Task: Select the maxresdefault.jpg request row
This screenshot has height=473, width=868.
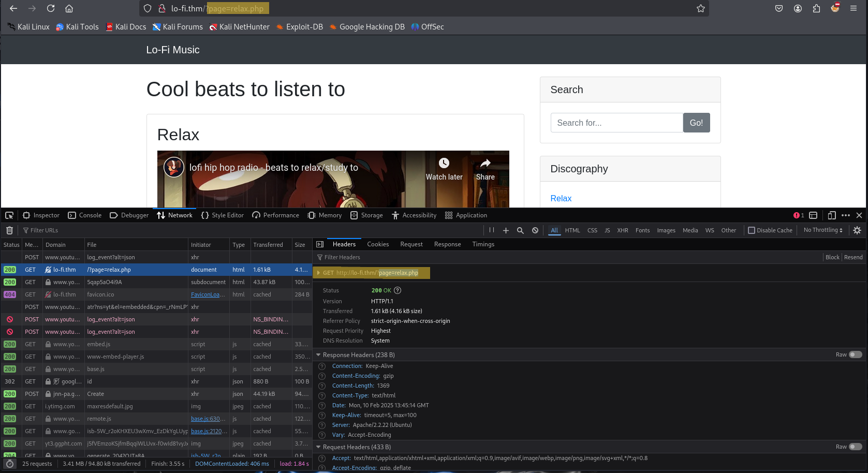Action: pyautogui.click(x=156, y=406)
